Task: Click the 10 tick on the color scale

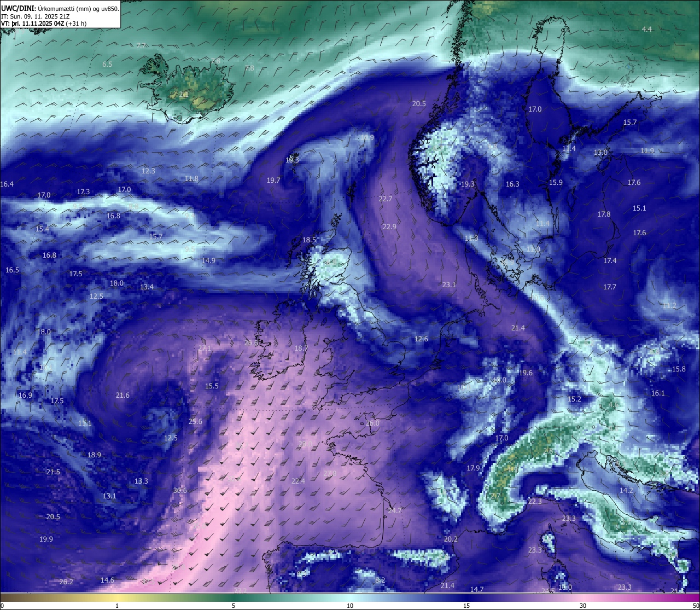Action: [350, 606]
